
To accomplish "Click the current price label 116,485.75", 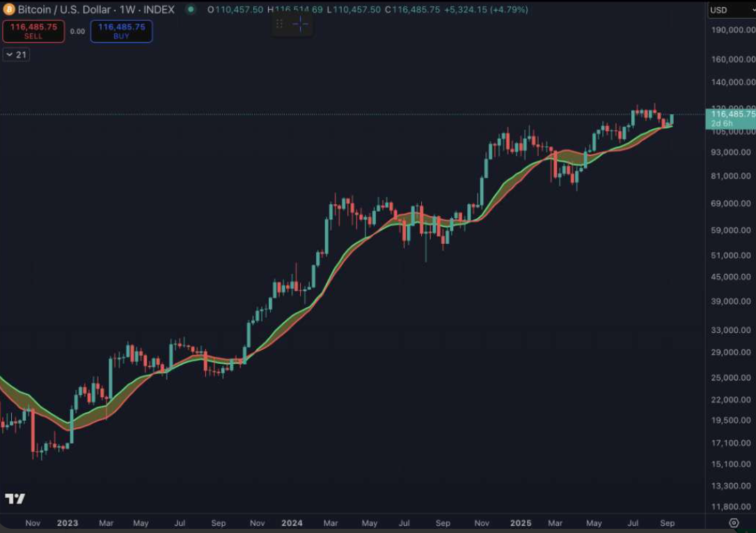I will click(731, 114).
